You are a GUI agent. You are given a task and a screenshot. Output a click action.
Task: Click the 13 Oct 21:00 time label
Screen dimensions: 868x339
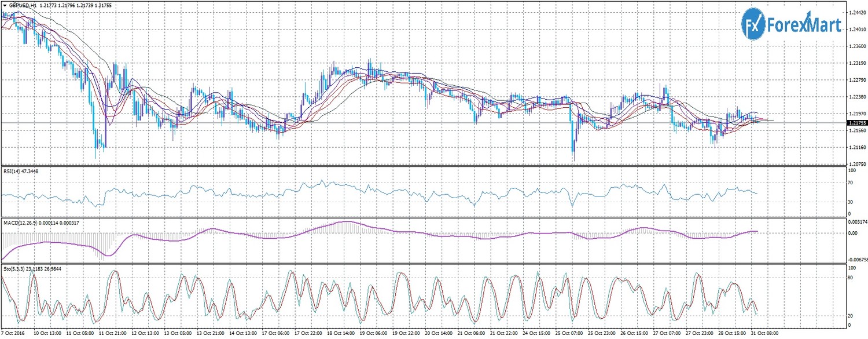click(211, 334)
